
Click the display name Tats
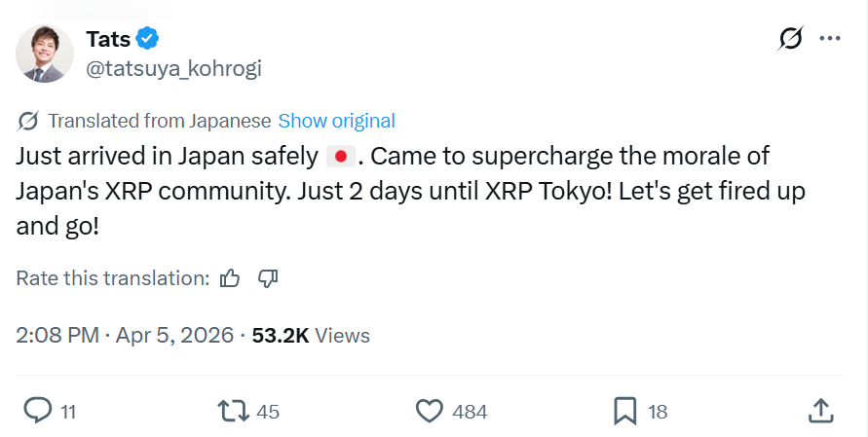click(x=107, y=39)
